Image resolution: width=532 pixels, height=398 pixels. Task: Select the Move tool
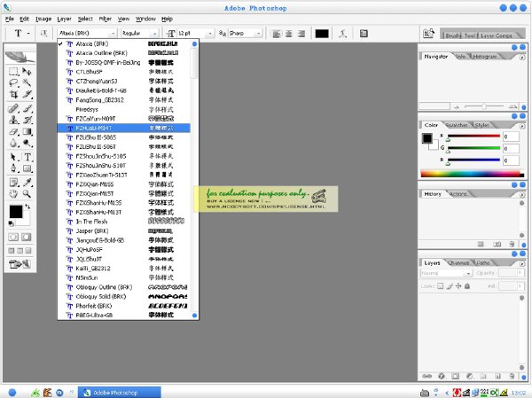[x=27, y=71]
